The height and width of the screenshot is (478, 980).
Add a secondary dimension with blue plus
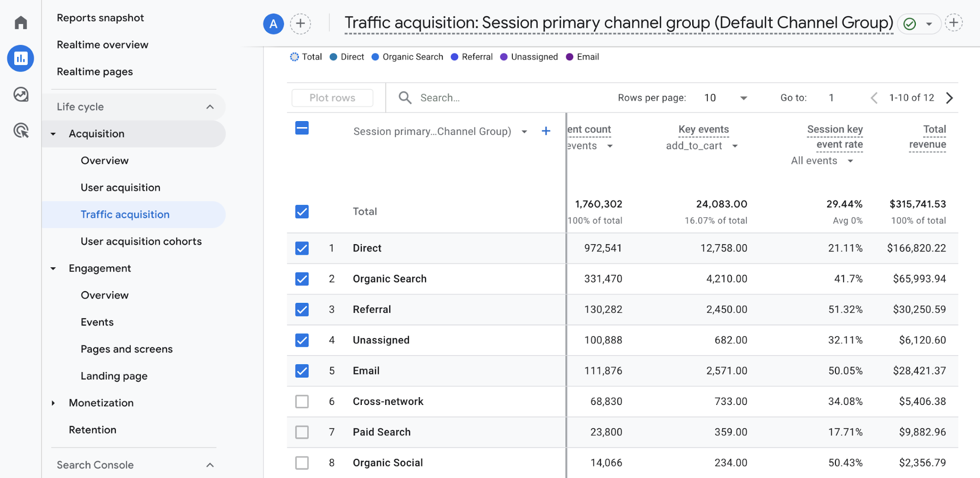[546, 131]
